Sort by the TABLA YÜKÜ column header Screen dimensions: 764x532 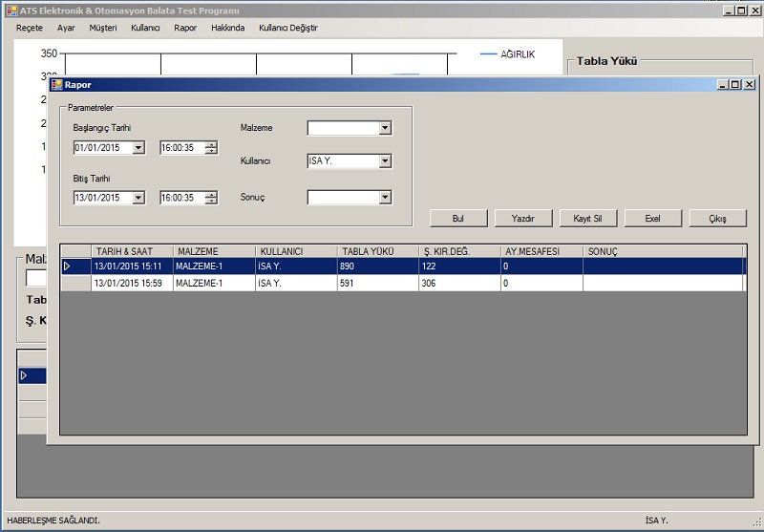[x=368, y=251]
